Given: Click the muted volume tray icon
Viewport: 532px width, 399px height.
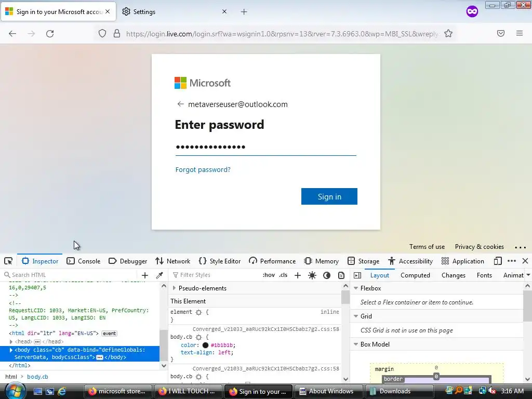Looking at the screenshot, I should 492,391.
